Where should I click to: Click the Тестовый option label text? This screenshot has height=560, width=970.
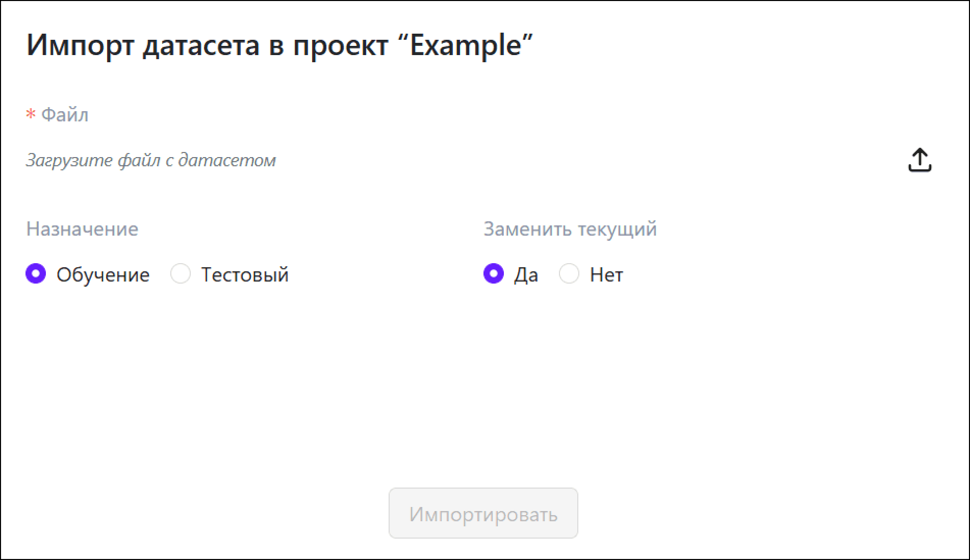[x=245, y=275]
